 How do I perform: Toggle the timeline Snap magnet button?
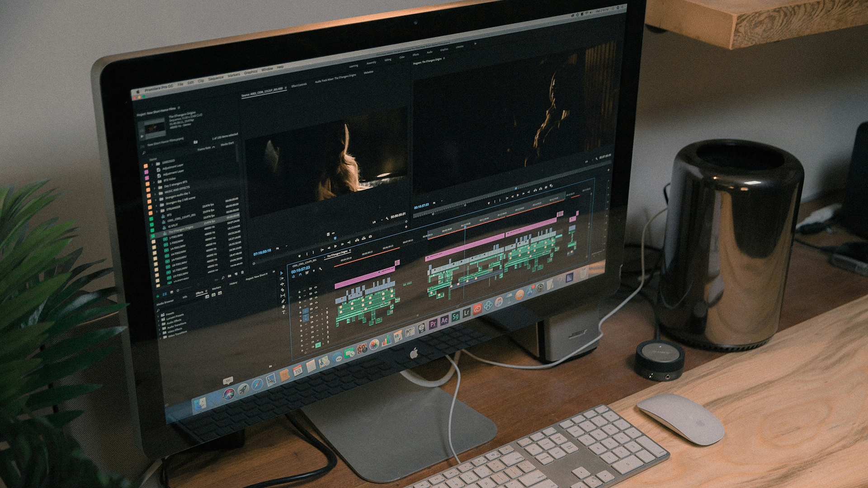tap(300, 274)
